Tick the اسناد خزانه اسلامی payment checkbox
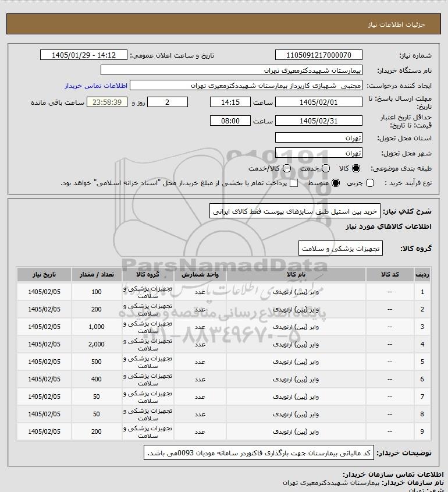The image size is (448, 492). coord(294,183)
